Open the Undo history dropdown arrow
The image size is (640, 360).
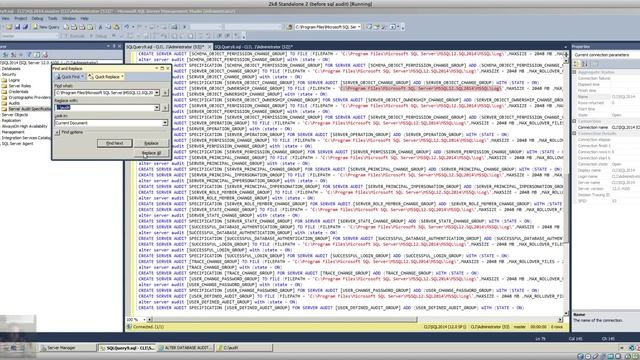(x=132, y=27)
